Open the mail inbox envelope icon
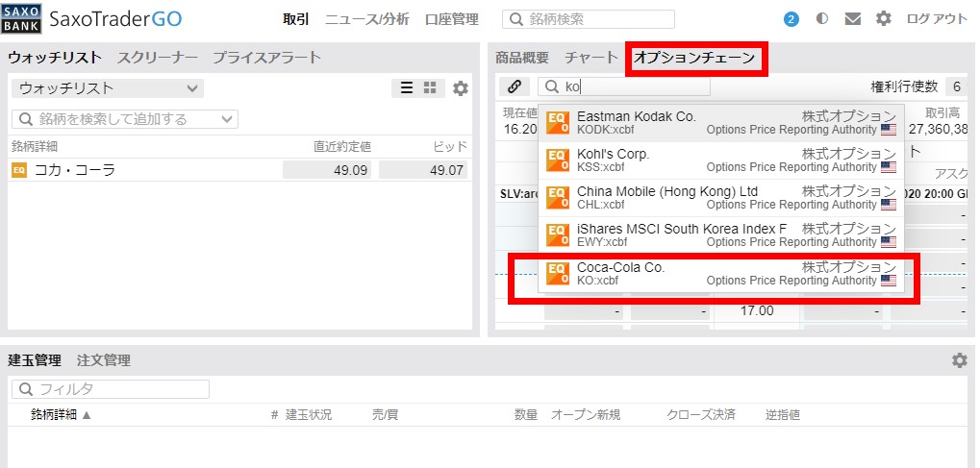The height and width of the screenshot is (468, 980). click(x=852, y=19)
